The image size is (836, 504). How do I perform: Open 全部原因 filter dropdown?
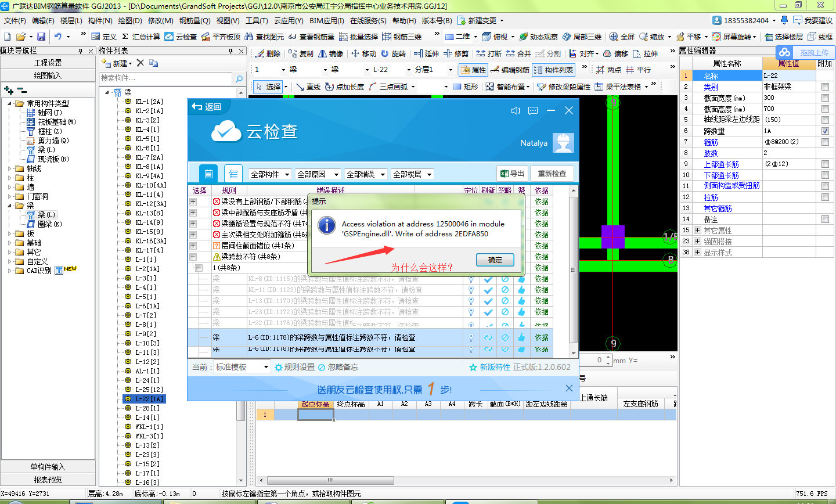pos(318,174)
